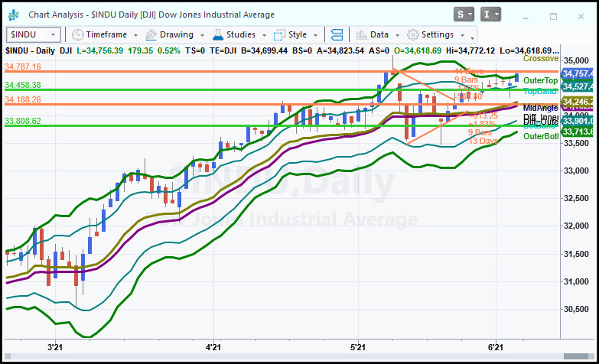The width and height of the screenshot is (599, 364).
Task: Click the Style menu label
Action: click(x=298, y=34)
